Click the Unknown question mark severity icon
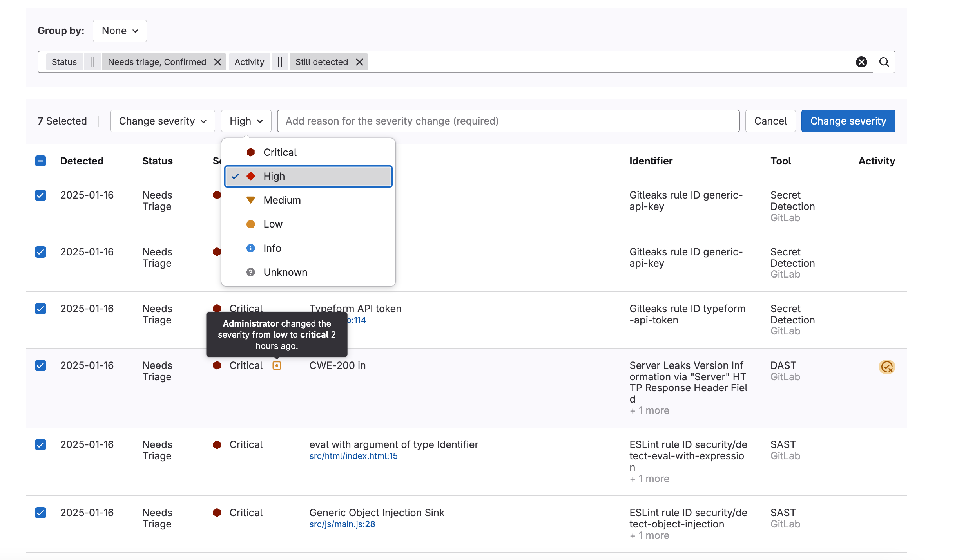 (x=250, y=272)
